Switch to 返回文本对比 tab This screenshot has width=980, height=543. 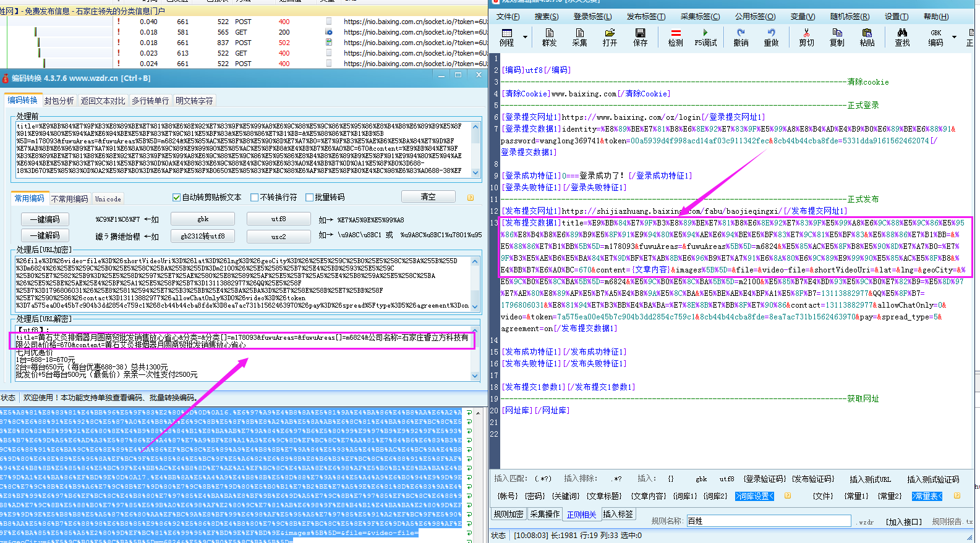click(103, 101)
